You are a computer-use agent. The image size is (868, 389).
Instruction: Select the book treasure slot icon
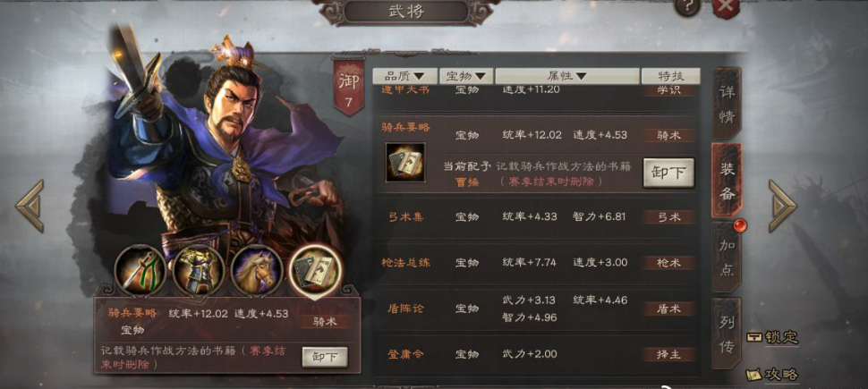click(x=316, y=271)
